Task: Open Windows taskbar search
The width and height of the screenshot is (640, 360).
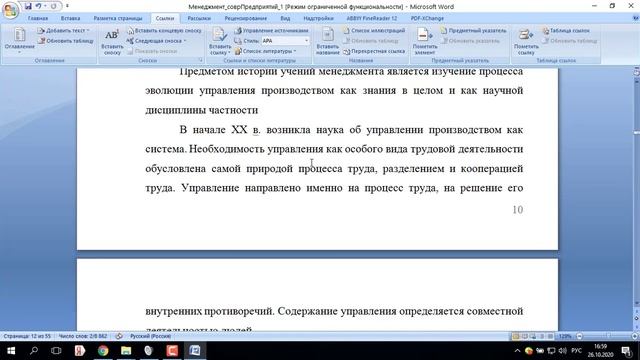Action: coord(33,351)
